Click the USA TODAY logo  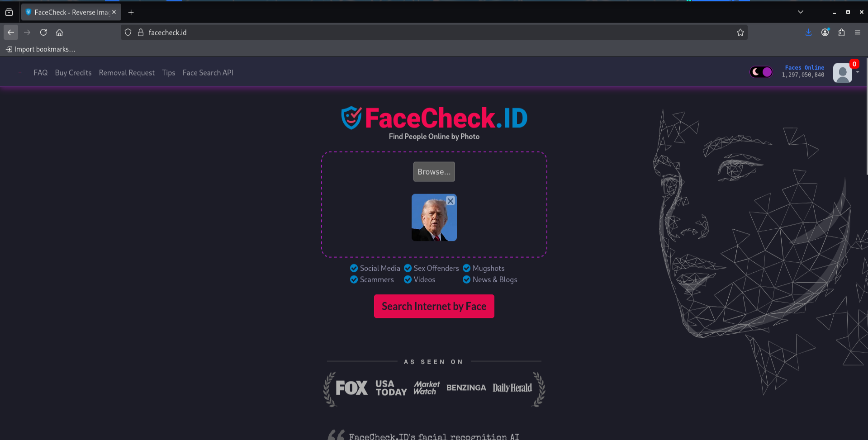(391, 388)
